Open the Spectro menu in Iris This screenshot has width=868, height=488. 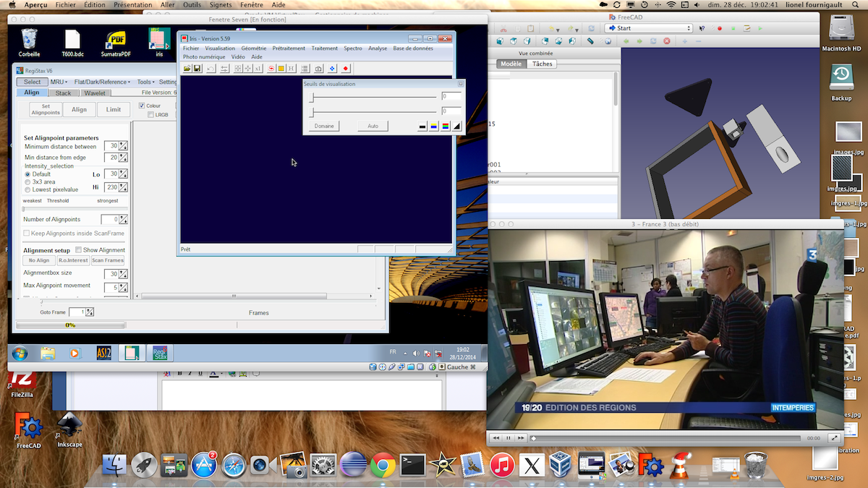tap(353, 48)
